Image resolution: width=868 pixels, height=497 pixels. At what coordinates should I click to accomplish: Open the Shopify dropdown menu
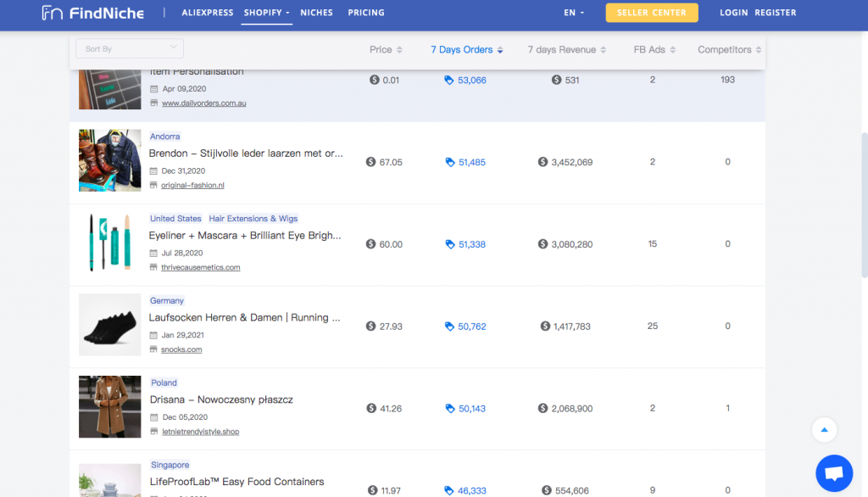[x=267, y=13]
